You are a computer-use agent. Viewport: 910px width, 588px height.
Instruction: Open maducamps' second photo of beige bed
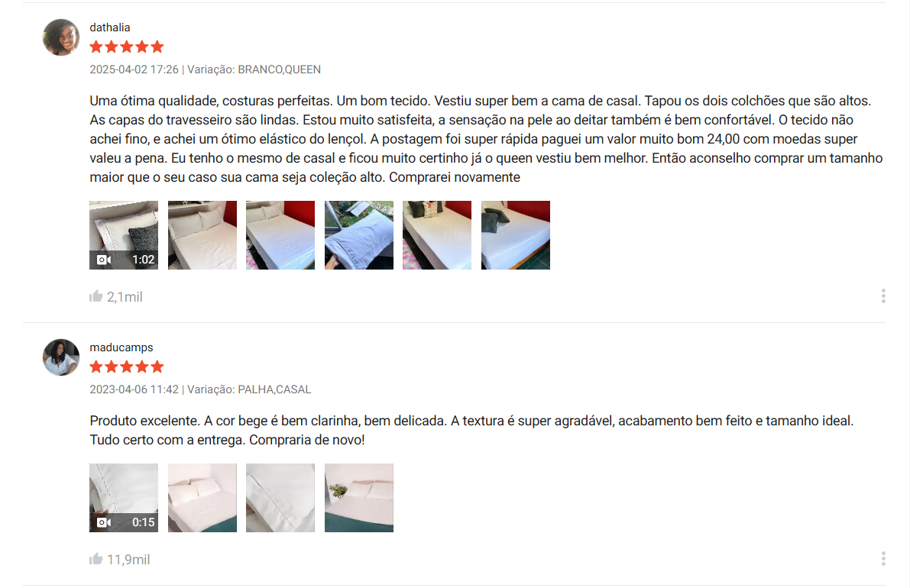tap(202, 498)
